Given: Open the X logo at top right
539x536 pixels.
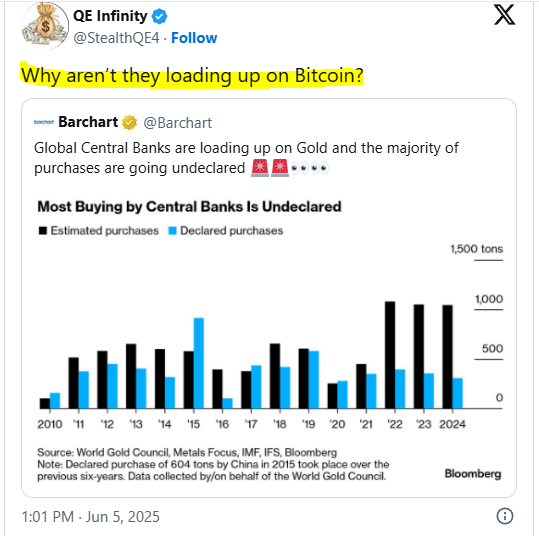Looking at the screenshot, I should coord(504,15).
